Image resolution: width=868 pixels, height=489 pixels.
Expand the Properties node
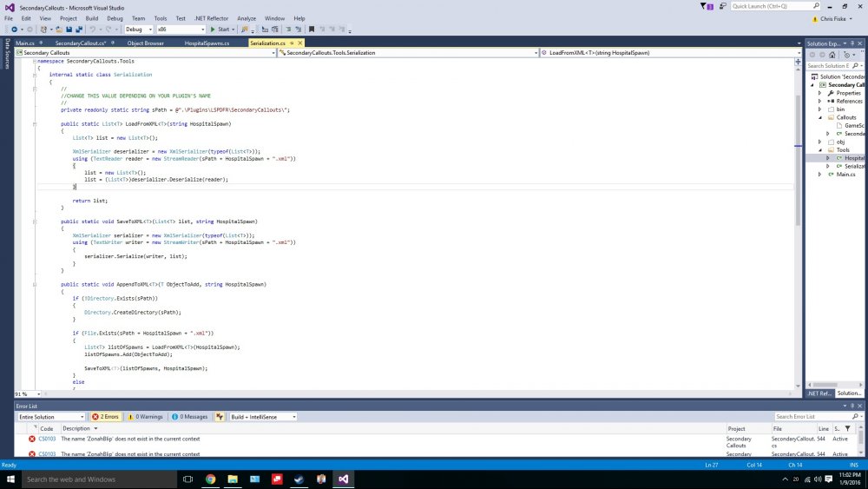pyautogui.click(x=820, y=93)
